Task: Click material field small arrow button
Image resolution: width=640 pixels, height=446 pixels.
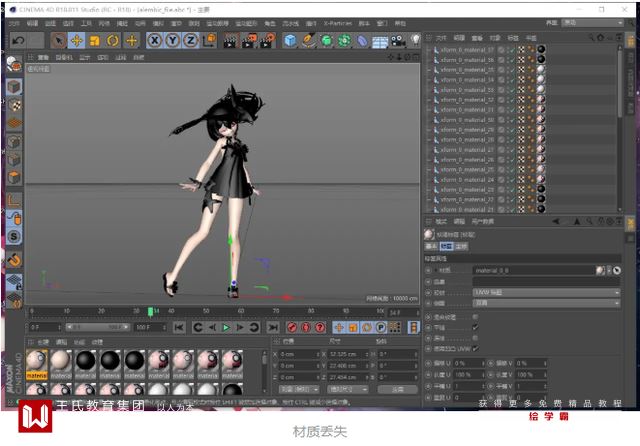Action: [x=609, y=270]
